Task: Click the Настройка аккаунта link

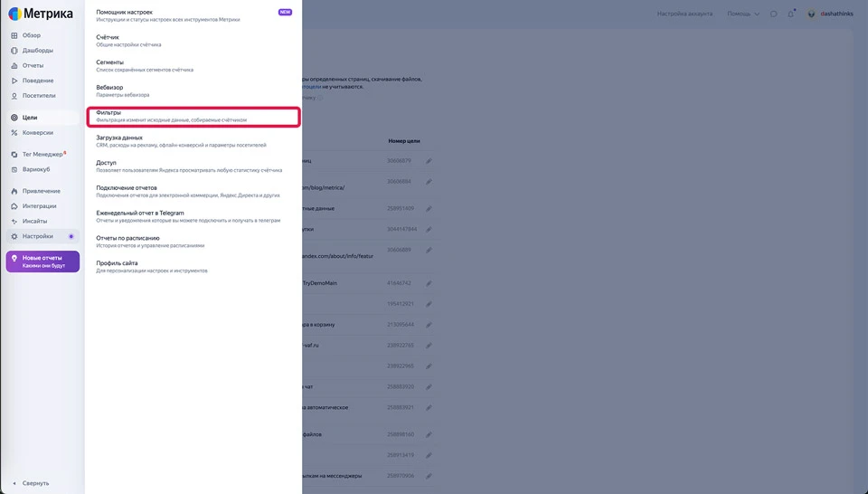Action: coord(684,14)
